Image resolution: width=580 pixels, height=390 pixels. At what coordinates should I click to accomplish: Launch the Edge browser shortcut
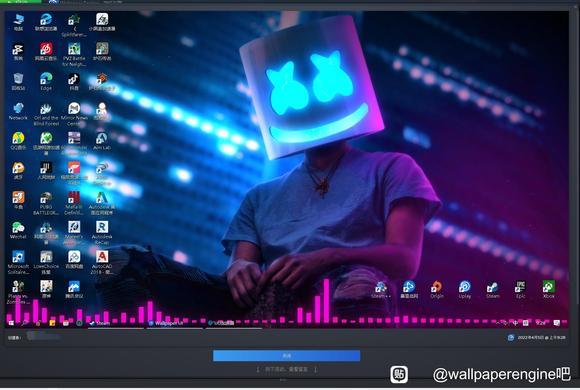(46, 81)
